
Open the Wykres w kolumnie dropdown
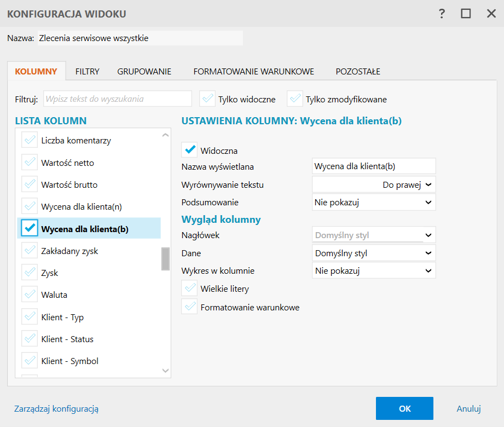(x=374, y=270)
